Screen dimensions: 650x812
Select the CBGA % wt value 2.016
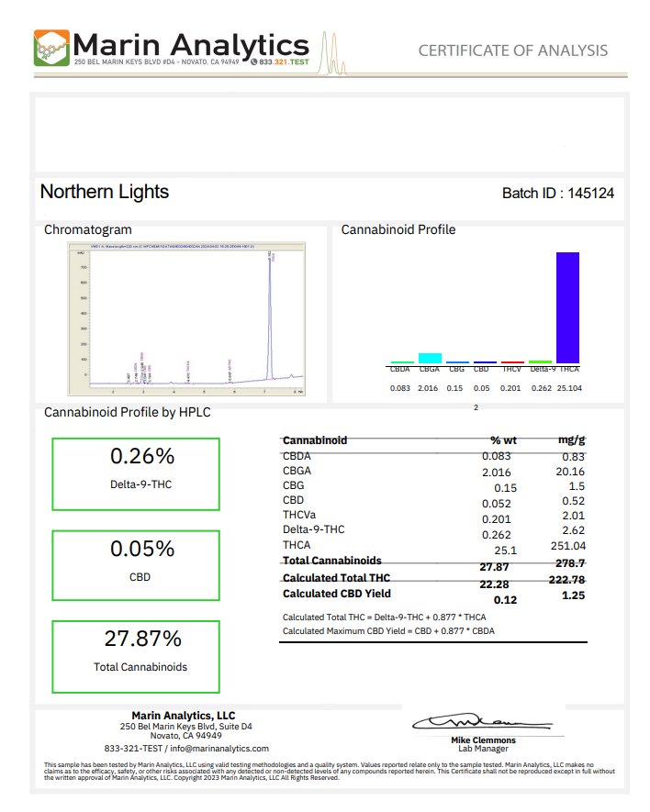(x=496, y=473)
